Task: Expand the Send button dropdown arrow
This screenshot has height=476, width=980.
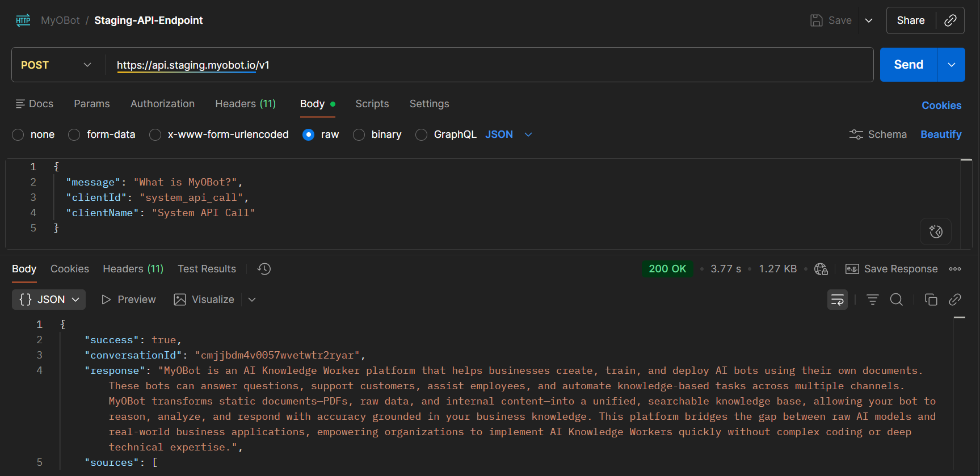Action: [952, 65]
